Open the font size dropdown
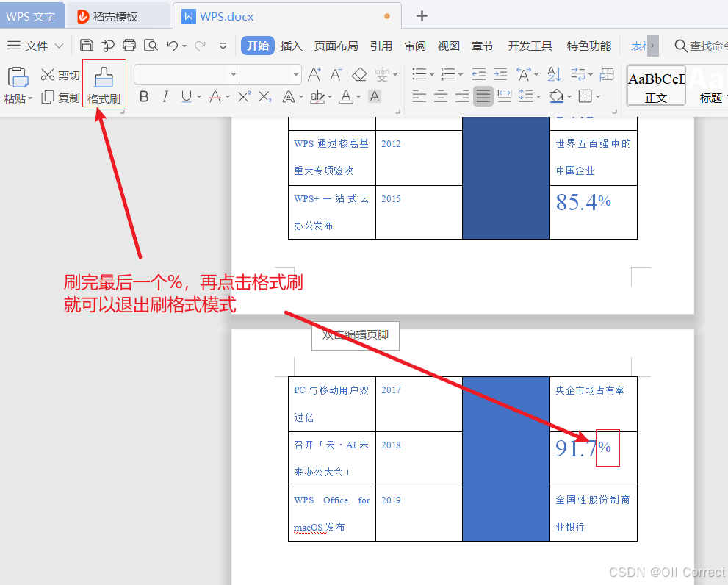This screenshot has width=728, height=585. click(x=296, y=74)
